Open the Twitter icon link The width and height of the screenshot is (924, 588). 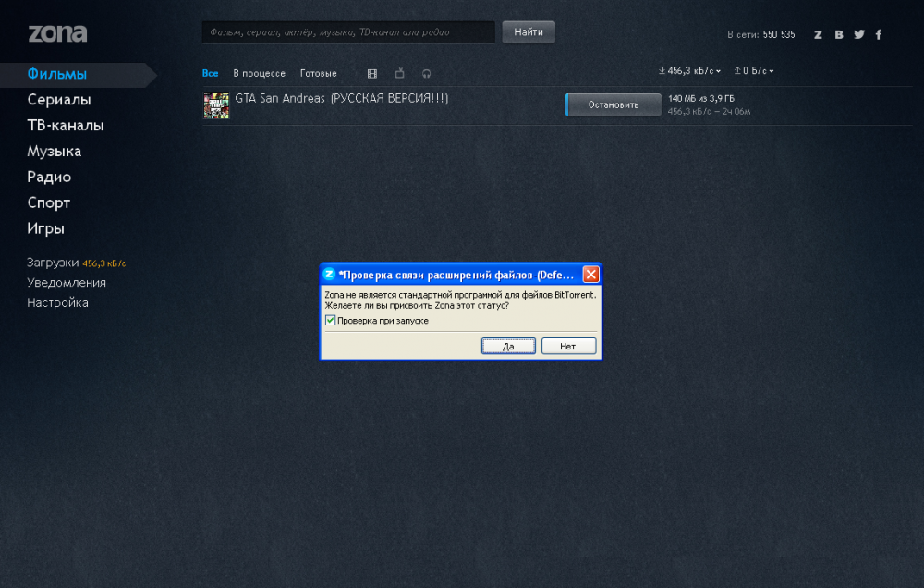(859, 34)
